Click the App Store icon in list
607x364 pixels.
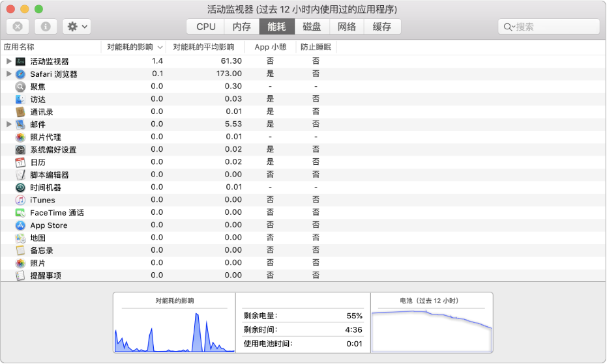20,225
